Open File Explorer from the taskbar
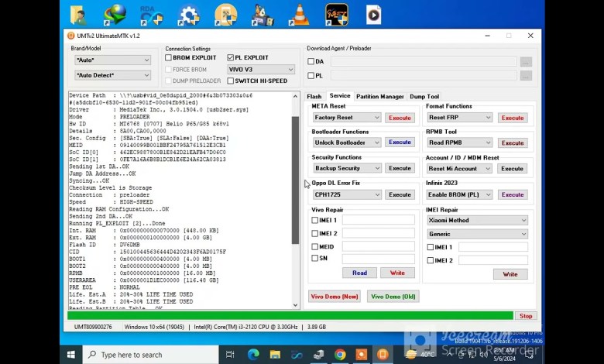 click(x=275, y=355)
